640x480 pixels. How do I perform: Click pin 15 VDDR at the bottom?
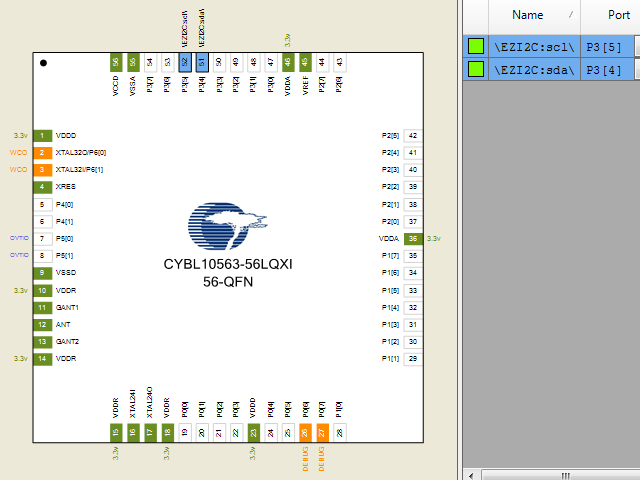116,433
